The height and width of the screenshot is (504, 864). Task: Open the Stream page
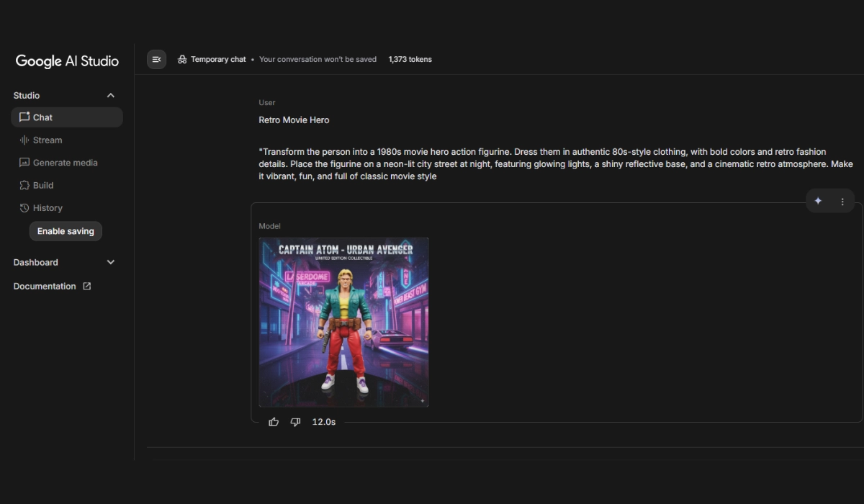48,140
